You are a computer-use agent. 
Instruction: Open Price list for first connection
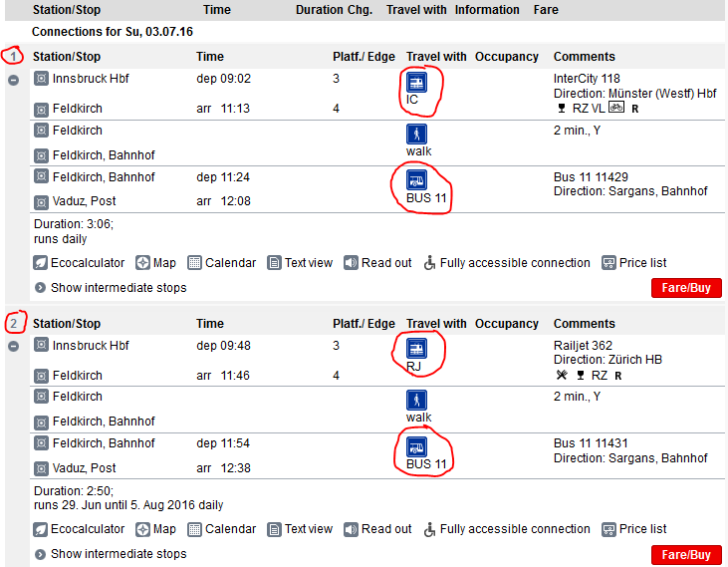[x=633, y=263]
